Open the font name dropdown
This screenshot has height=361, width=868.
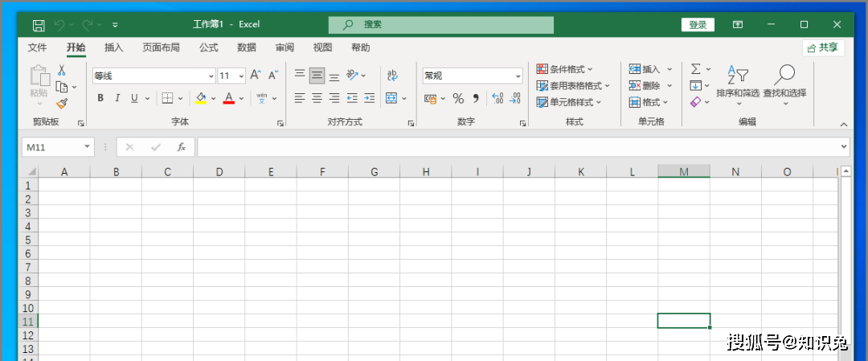point(211,76)
